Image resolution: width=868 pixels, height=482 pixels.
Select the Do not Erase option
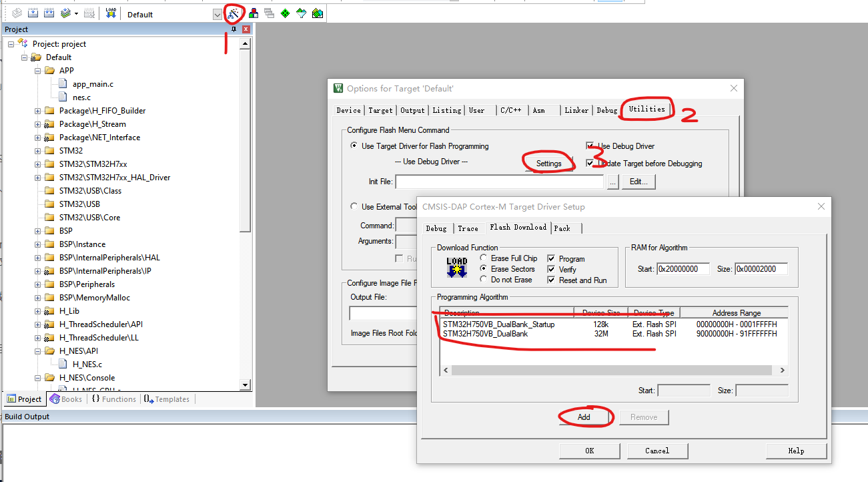click(483, 280)
